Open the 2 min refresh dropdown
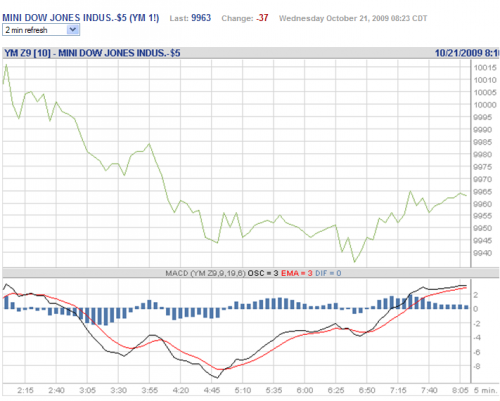The height and width of the screenshot is (401, 500). [x=41, y=30]
